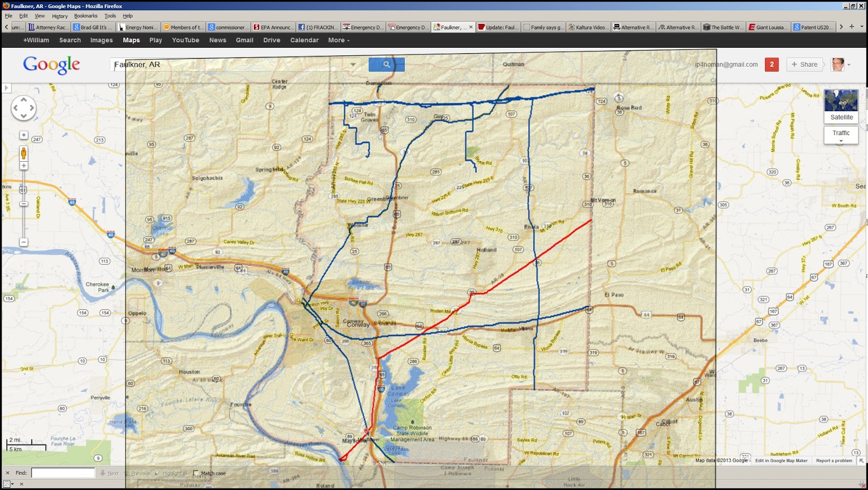
Task: Expand the left side panel arrow
Action: pos(7,88)
